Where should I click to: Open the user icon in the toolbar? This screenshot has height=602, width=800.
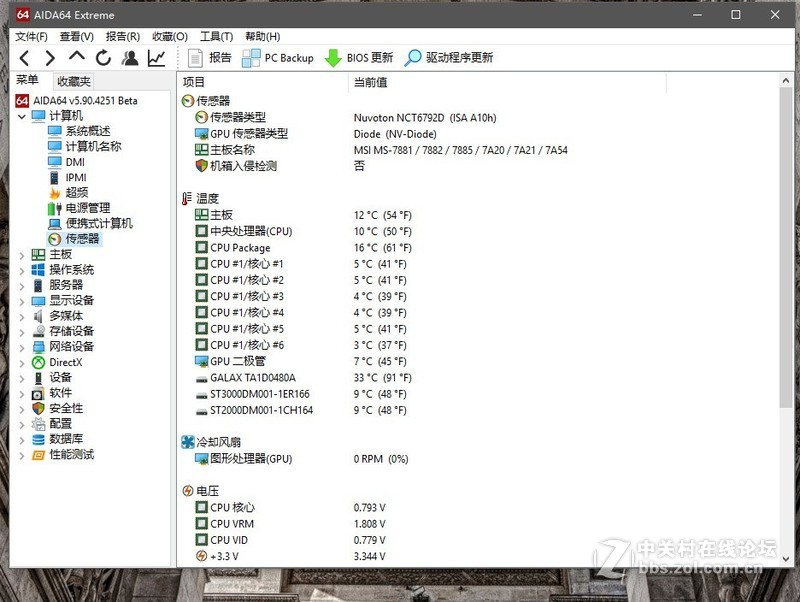130,58
